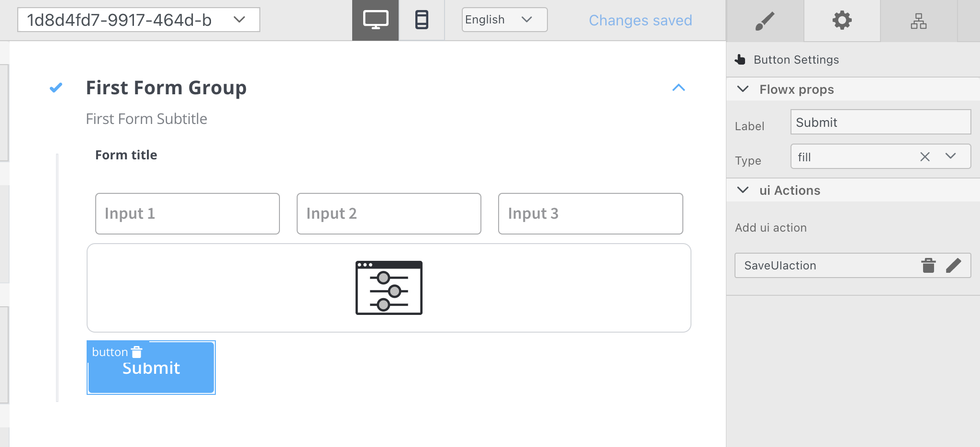Click Add ui action

[770, 227]
